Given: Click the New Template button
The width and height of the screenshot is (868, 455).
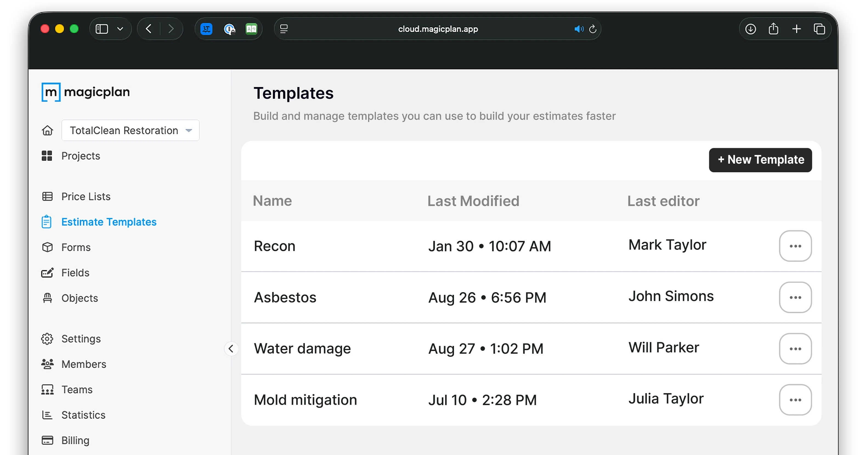Looking at the screenshot, I should coord(760,160).
